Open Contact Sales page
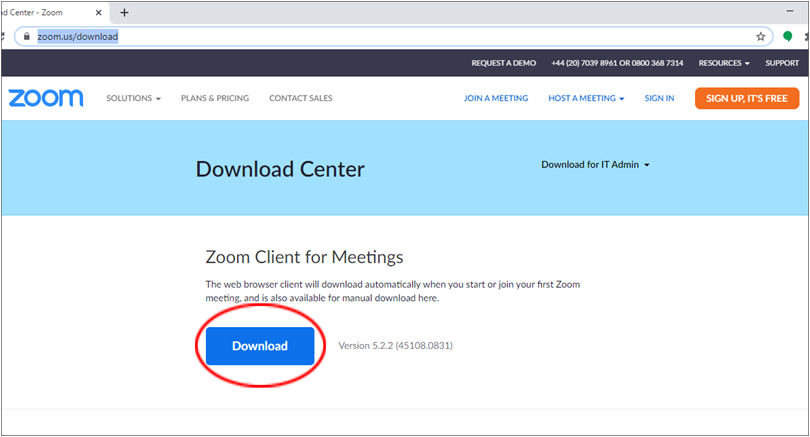This screenshot has width=810, height=437. (301, 98)
